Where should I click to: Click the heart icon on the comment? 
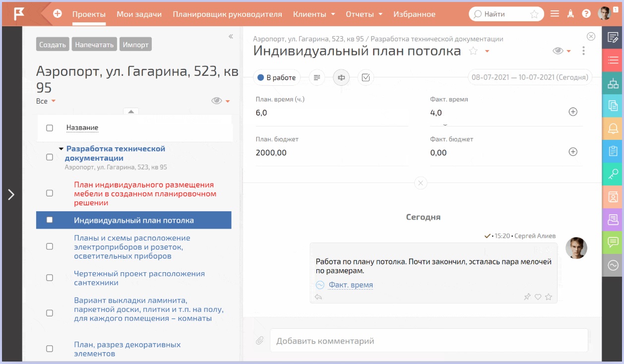click(538, 297)
